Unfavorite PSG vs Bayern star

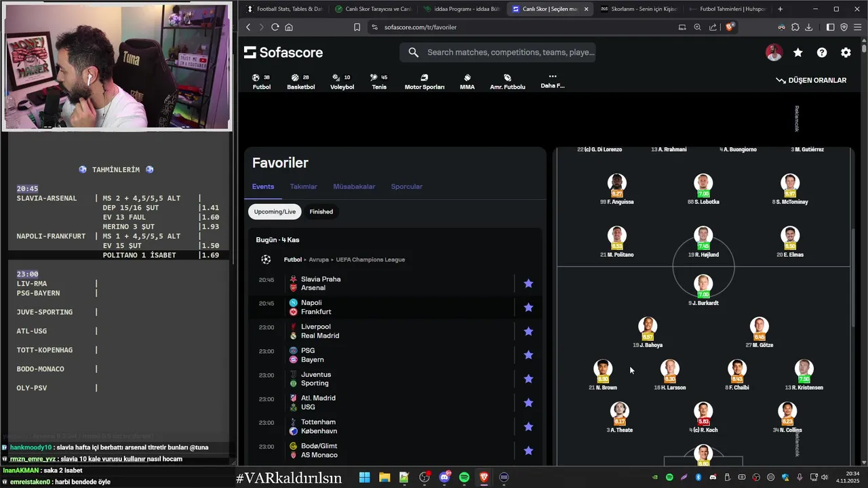tap(528, 355)
